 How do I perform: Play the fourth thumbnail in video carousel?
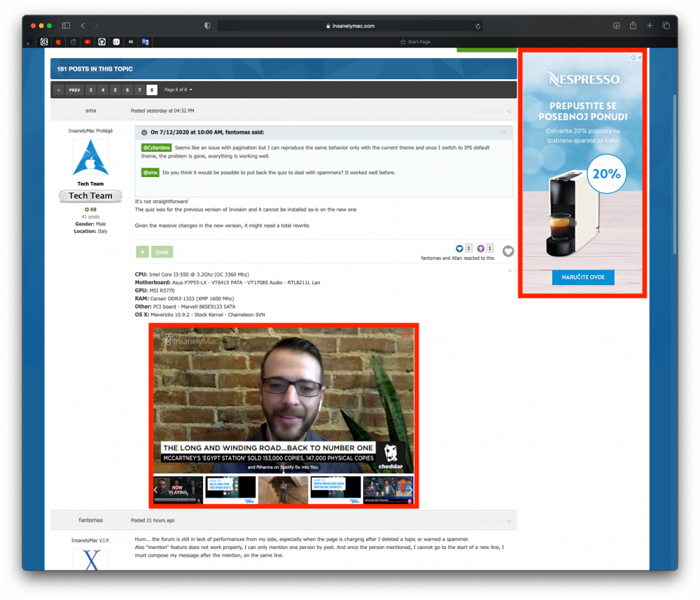pyautogui.click(x=335, y=490)
